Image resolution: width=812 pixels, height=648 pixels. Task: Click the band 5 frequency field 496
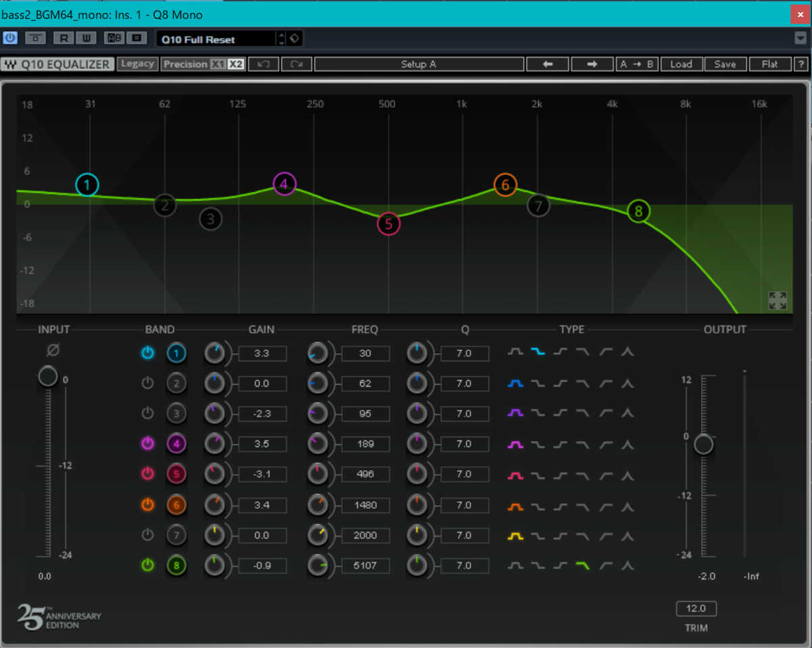pyautogui.click(x=365, y=474)
